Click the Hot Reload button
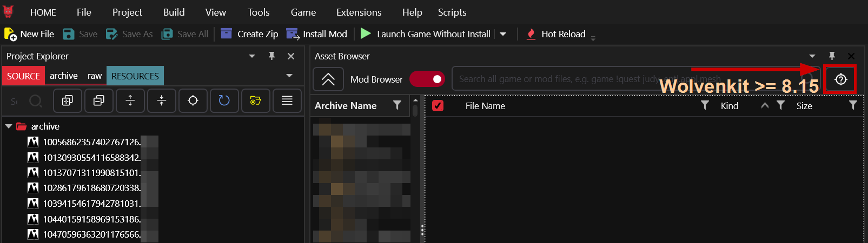 (x=555, y=34)
